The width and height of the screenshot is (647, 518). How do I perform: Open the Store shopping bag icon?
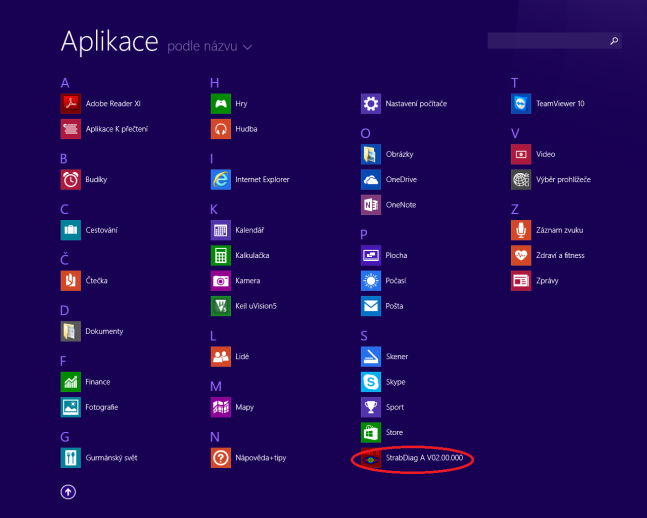371,432
